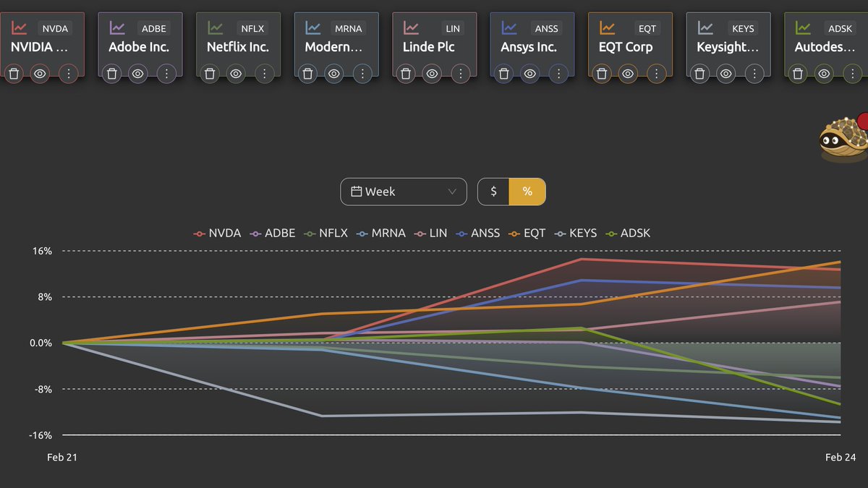Select the EQT ticker badge
Image resolution: width=868 pixels, height=488 pixels.
[647, 28]
